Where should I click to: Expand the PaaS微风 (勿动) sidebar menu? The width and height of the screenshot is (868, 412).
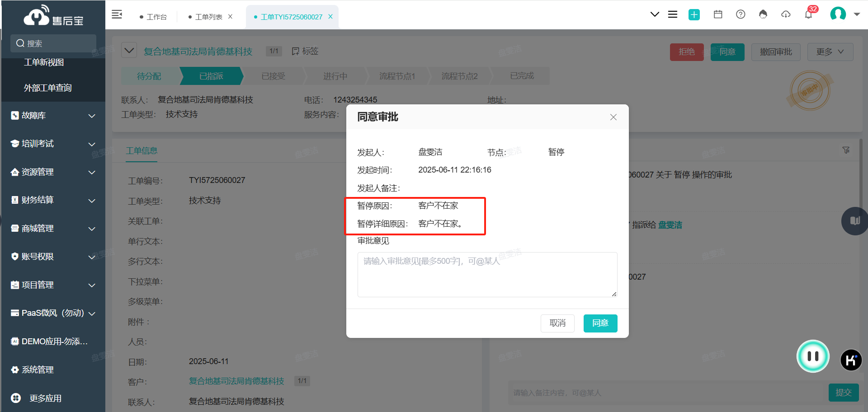53,313
